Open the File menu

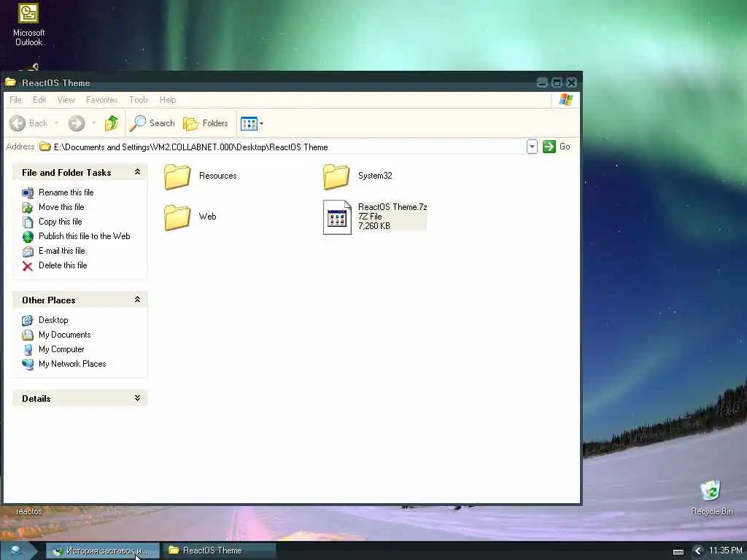pyautogui.click(x=16, y=99)
